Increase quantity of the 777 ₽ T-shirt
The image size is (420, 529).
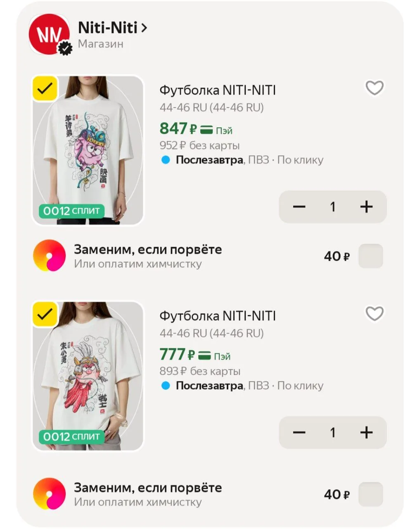(366, 433)
